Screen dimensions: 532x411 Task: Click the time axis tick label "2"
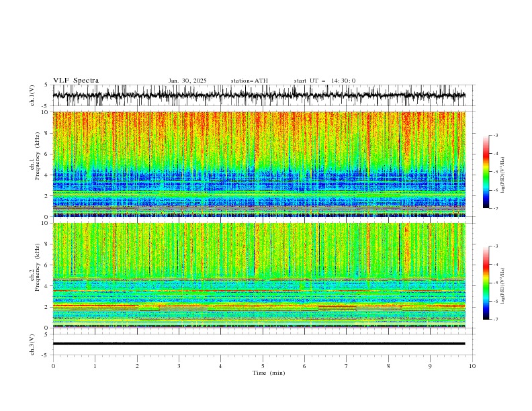(137, 366)
